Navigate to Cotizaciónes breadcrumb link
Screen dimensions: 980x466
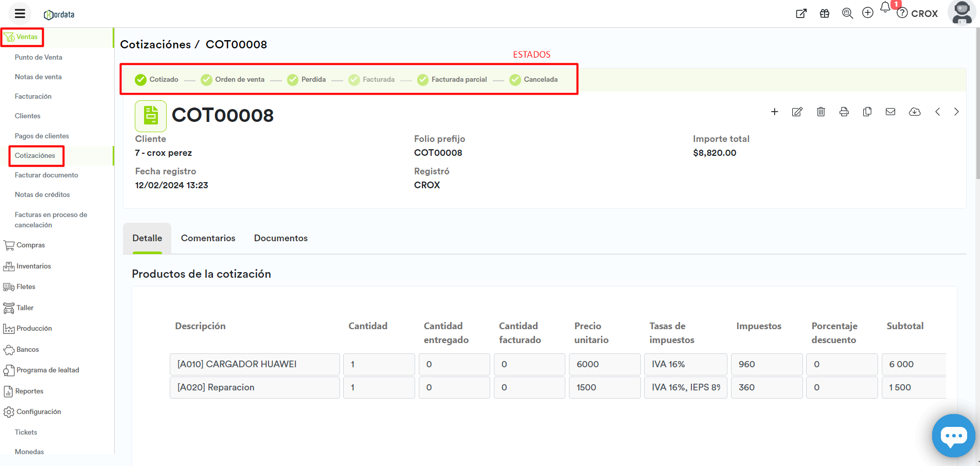click(x=155, y=45)
